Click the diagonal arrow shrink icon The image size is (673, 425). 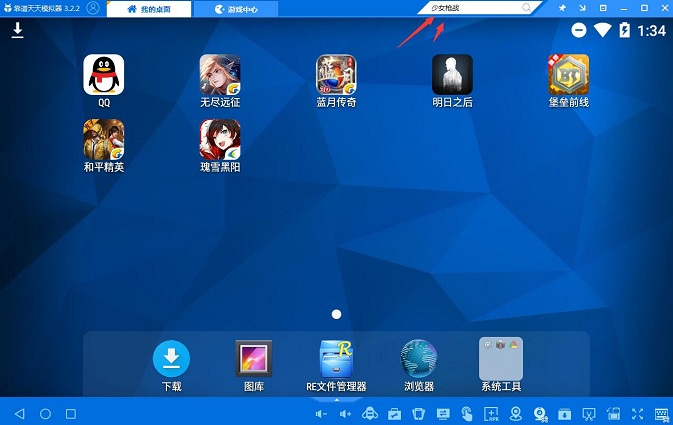pos(582,8)
